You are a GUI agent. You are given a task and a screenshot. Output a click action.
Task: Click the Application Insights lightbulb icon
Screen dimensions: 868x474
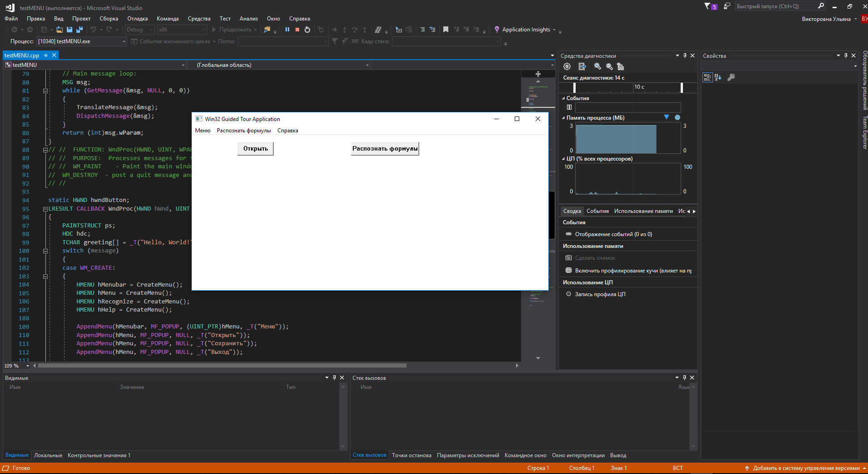coord(497,30)
